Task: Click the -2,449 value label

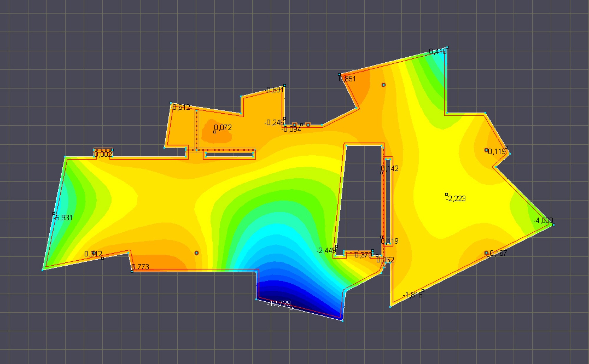Action: [326, 251]
